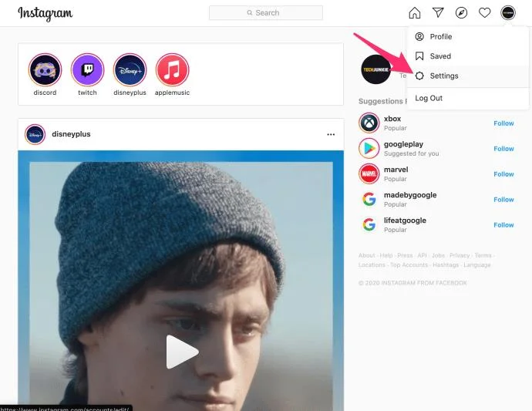
Task: Open the Help footer link
Action: [386, 255]
